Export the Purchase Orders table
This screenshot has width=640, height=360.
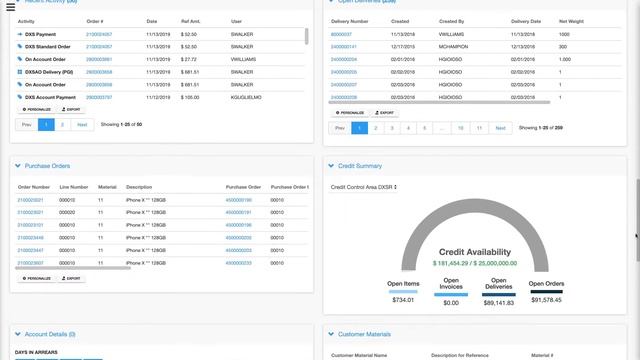click(x=71, y=278)
